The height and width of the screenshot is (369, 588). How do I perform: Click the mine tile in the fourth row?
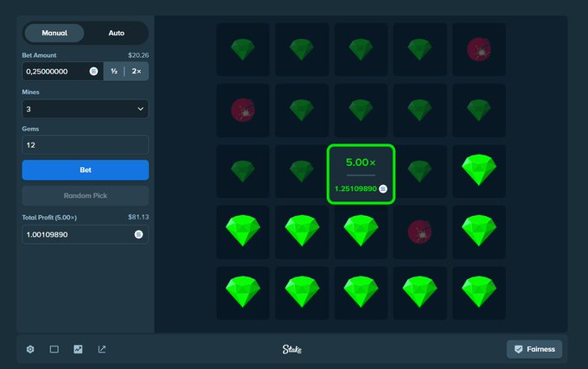coord(419,232)
